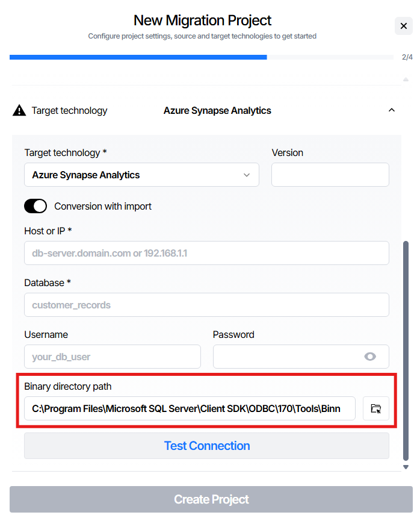Click the Binary directory path field
420x518 pixels.
tap(190, 408)
